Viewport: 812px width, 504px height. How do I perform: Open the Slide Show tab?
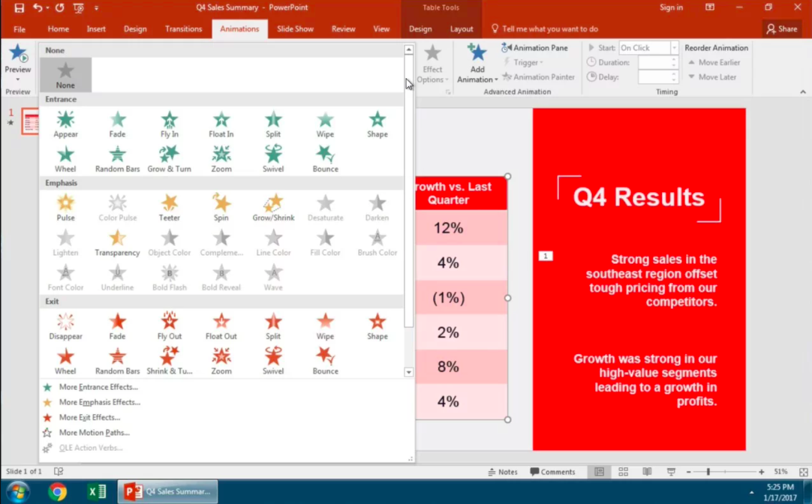tap(295, 29)
